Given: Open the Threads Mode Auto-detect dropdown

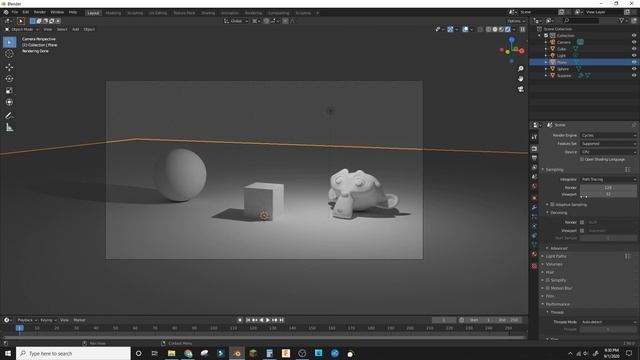Looking at the screenshot, I should click(x=608, y=322).
